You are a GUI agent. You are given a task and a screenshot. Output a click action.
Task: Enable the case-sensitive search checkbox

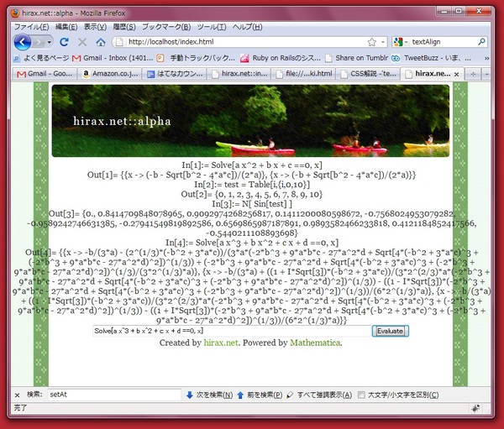pos(362,393)
